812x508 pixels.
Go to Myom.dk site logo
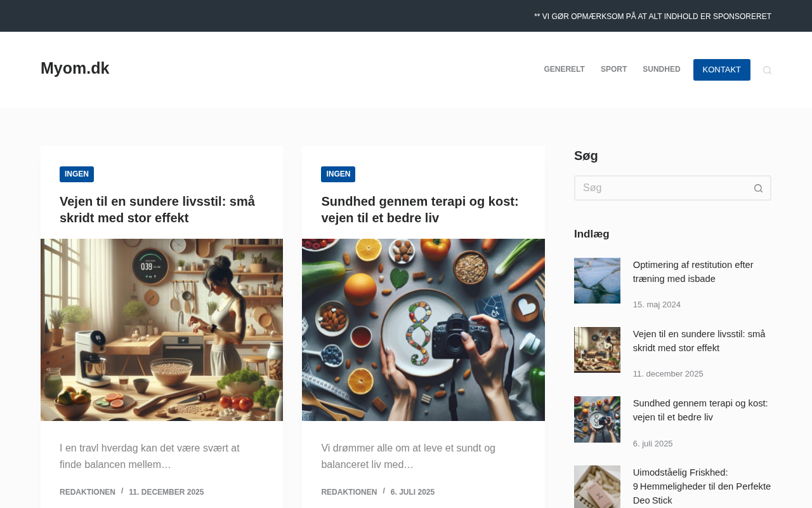pyautogui.click(x=75, y=69)
